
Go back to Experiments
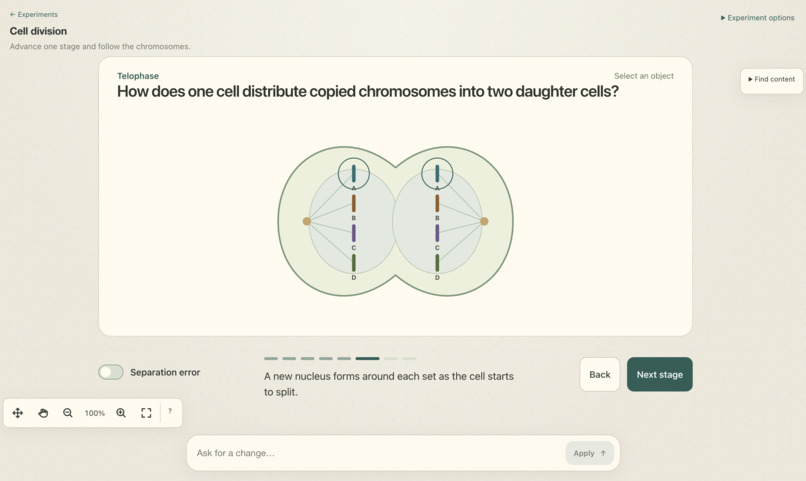tap(34, 14)
